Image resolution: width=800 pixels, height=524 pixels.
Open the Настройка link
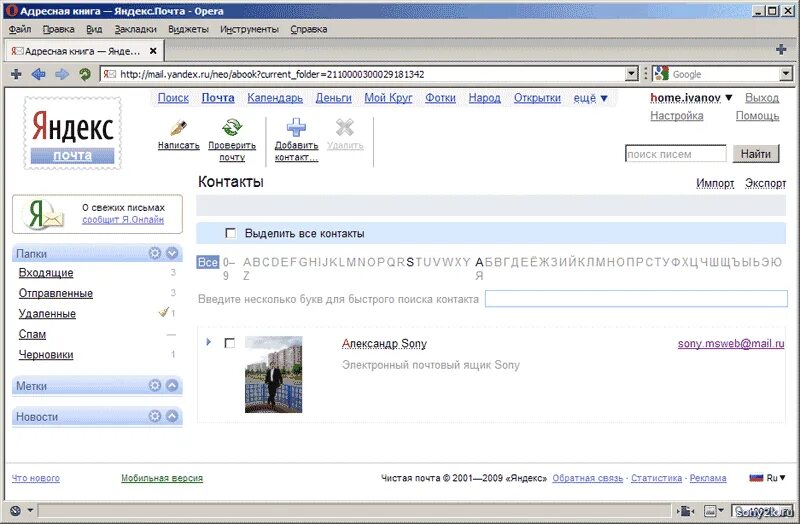click(677, 116)
